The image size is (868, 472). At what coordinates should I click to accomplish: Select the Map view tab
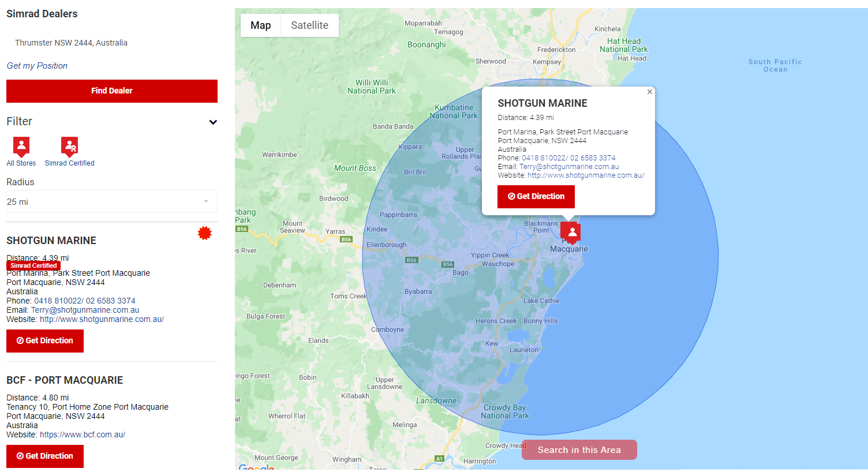pyautogui.click(x=260, y=25)
